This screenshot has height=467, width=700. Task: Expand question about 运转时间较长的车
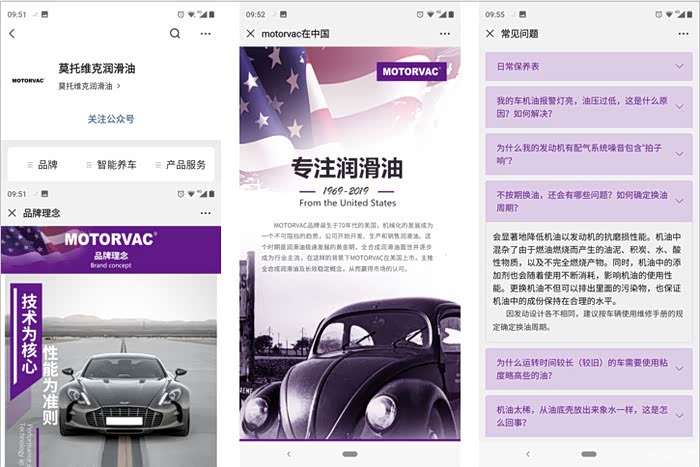click(589, 369)
